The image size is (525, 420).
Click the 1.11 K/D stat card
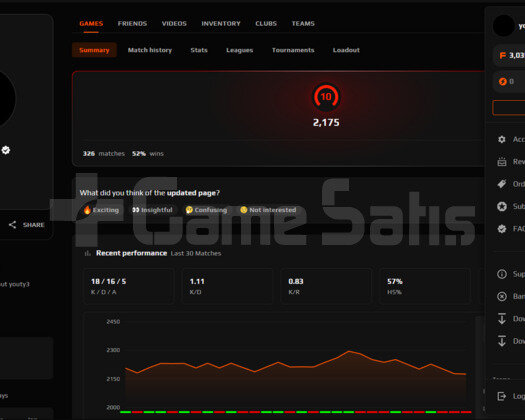pos(227,286)
